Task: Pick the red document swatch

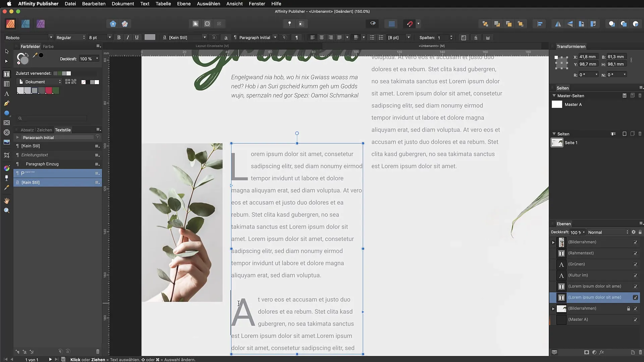Action: [x=49, y=90]
